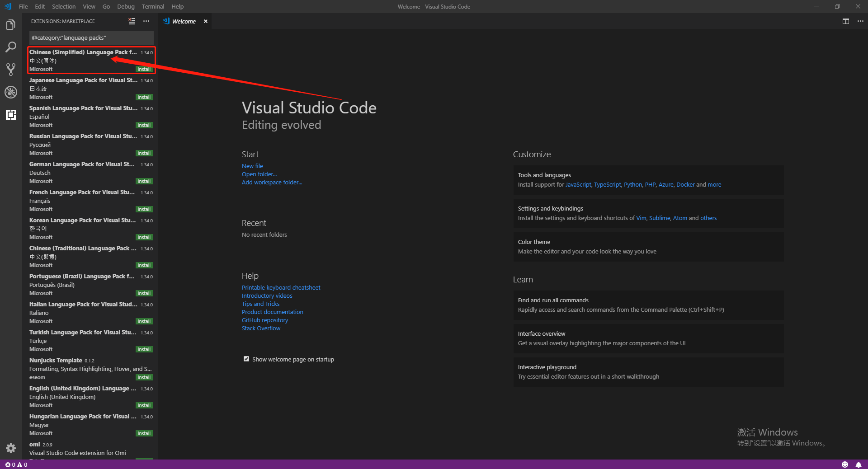The height and width of the screenshot is (469, 868).
Task: Open Product documentation link
Action: click(x=272, y=312)
